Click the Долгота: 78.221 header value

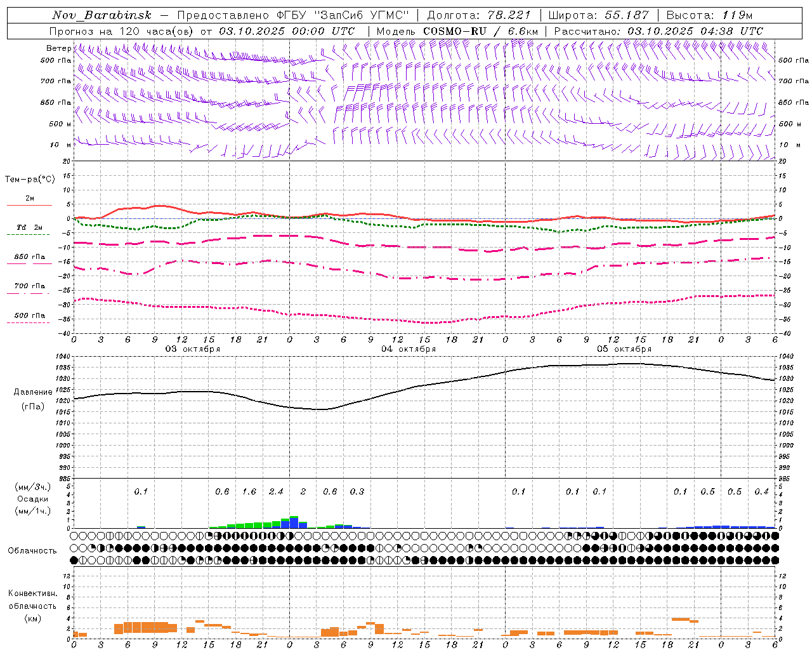tap(479, 15)
